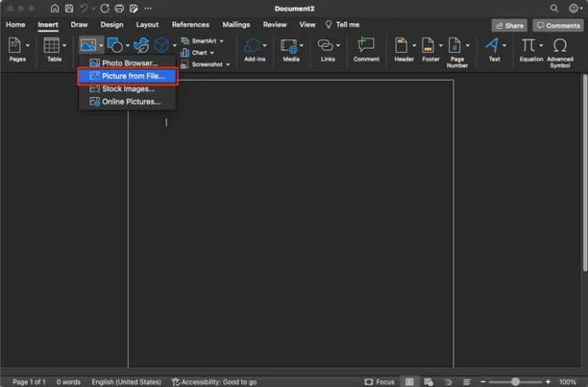The image size is (588, 387).
Task: Switch to References tab
Action: coord(191,25)
